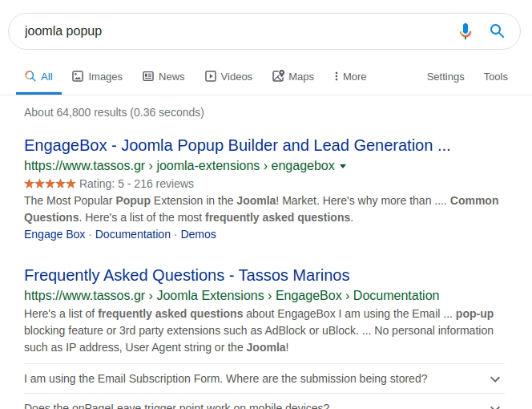
Task: Click the About 64,800 results text
Action: click(114, 112)
